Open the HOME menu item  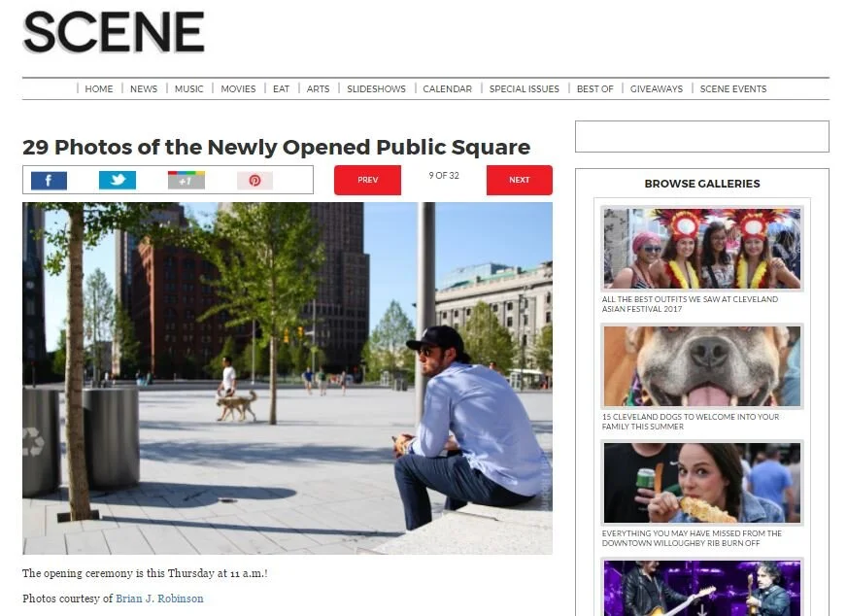[x=99, y=88]
